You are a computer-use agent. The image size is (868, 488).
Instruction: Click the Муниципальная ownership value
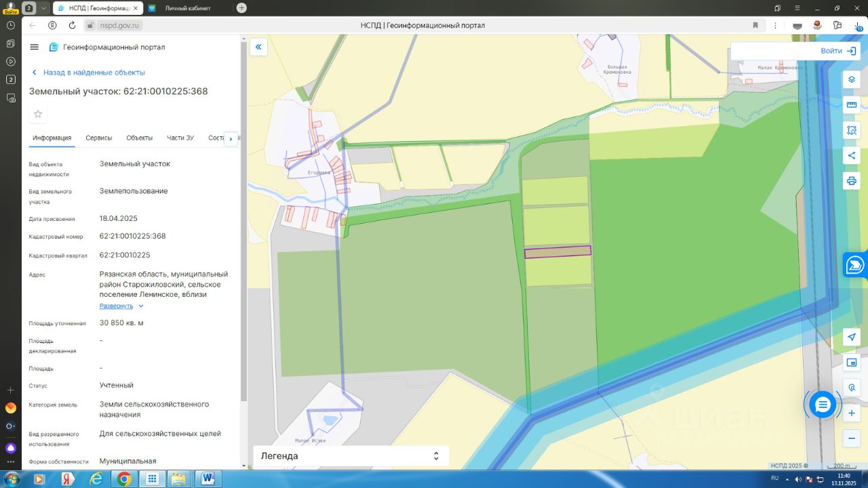(x=128, y=461)
